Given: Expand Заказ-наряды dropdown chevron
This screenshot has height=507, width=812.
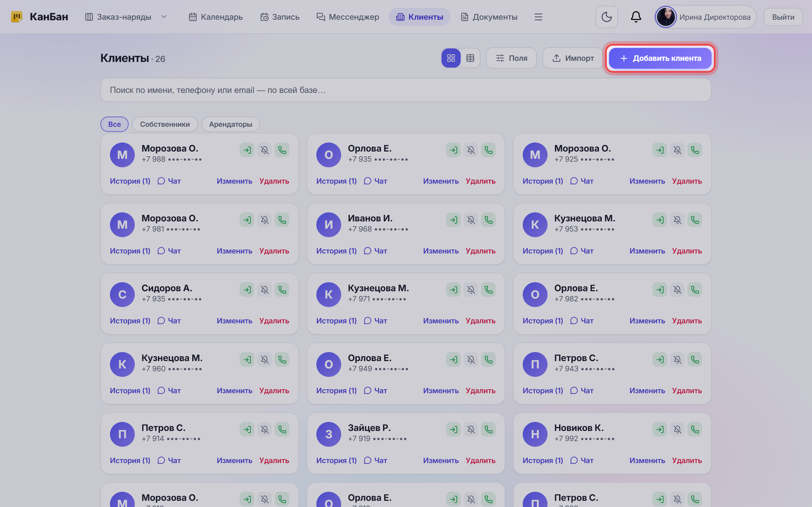Looking at the screenshot, I should tap(164, 17).
